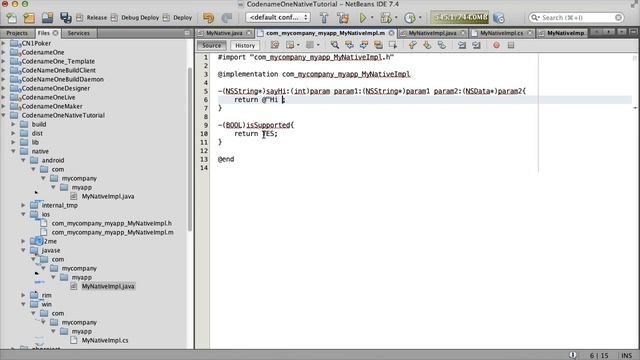Image resolution: width=640 pixels, height=360 pixels.
Task: Click the Debug Project icon
Action: click(385, 18)
